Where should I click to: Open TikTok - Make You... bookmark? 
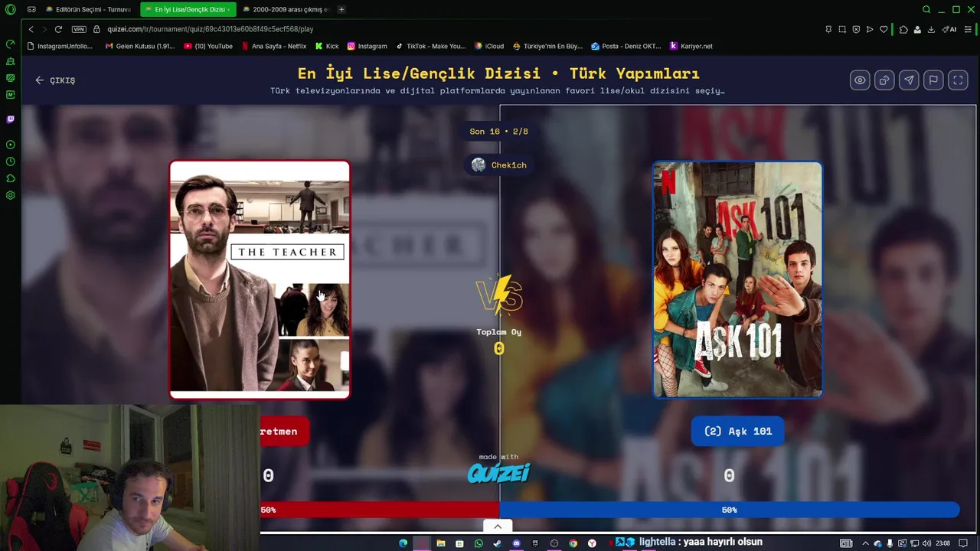(x=430, y=46)
